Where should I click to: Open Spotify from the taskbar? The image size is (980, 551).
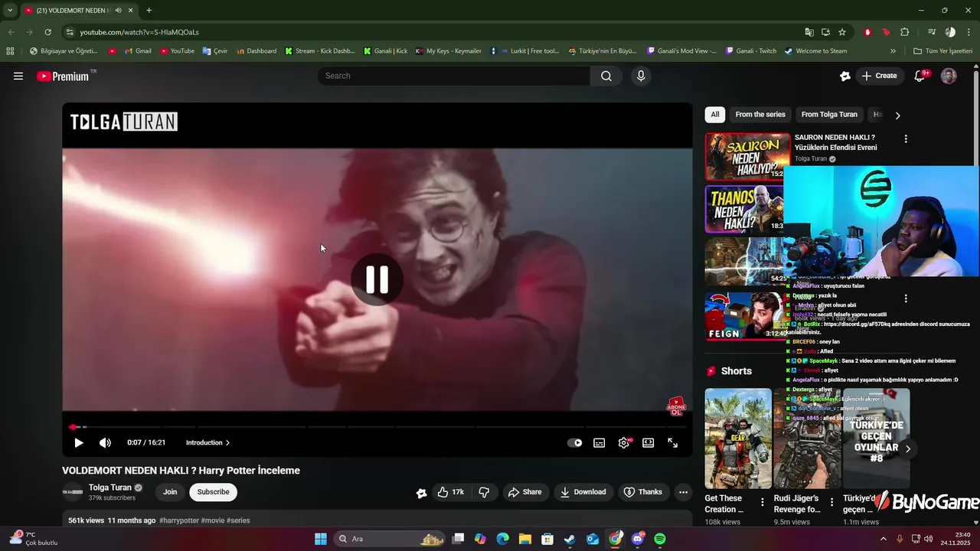point(660,539)
